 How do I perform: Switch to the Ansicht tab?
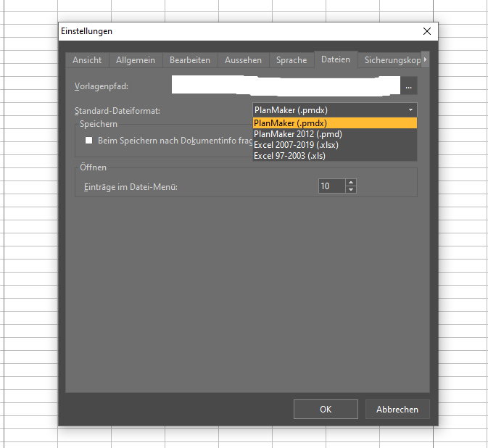pyautogui.click(x=87, y=59)
